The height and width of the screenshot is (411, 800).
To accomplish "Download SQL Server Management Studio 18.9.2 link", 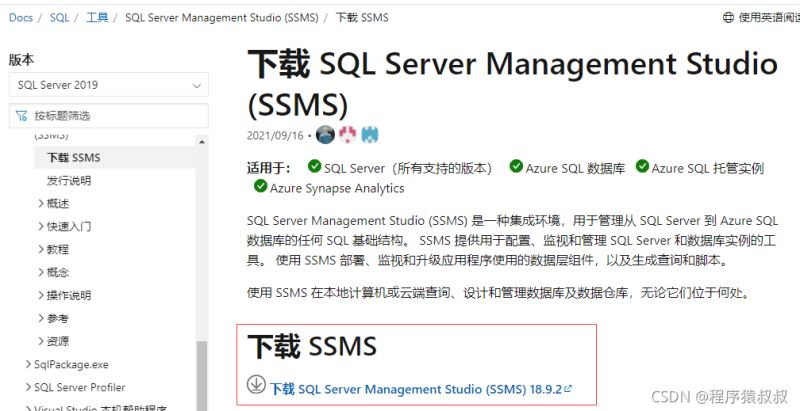I will coord(420,387).
